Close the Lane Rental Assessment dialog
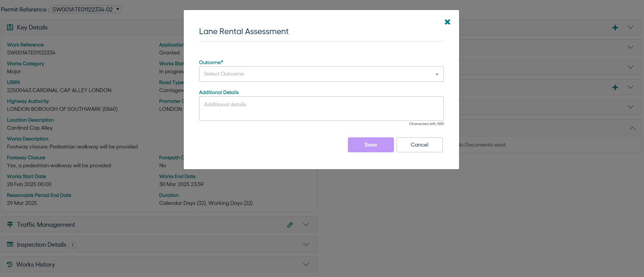 tap(447, 22)
